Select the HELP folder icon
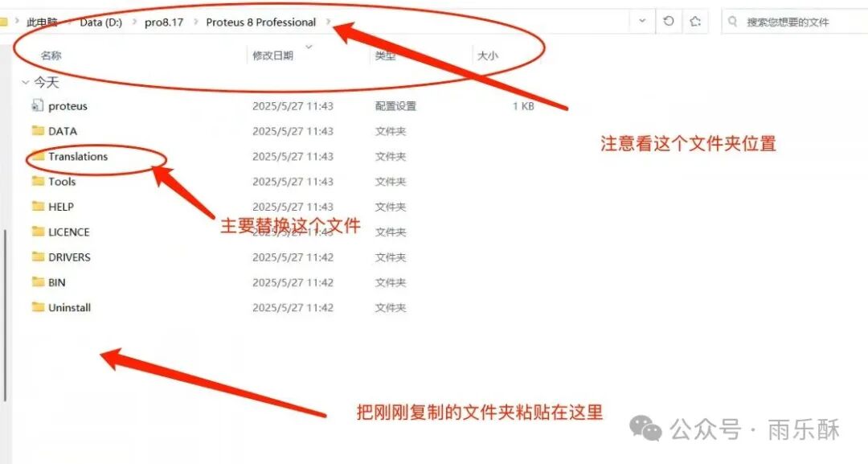The height and width of the screenshot is (464, 868). coord(37,206)
